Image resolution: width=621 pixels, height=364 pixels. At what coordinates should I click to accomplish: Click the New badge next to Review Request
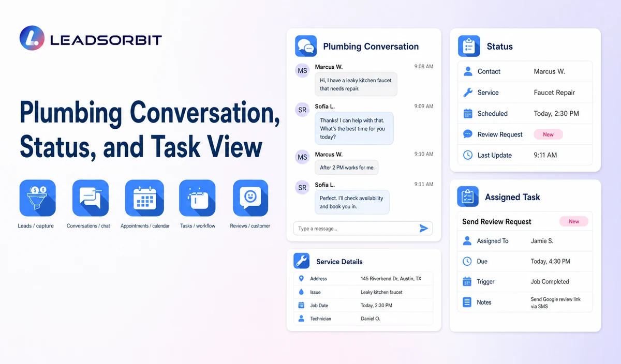click(548, 134)
